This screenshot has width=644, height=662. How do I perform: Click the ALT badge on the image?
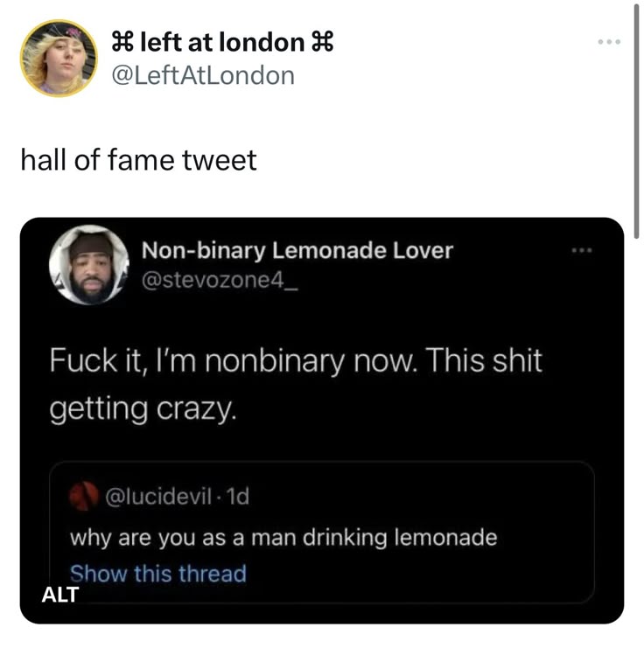coord(60,595)
